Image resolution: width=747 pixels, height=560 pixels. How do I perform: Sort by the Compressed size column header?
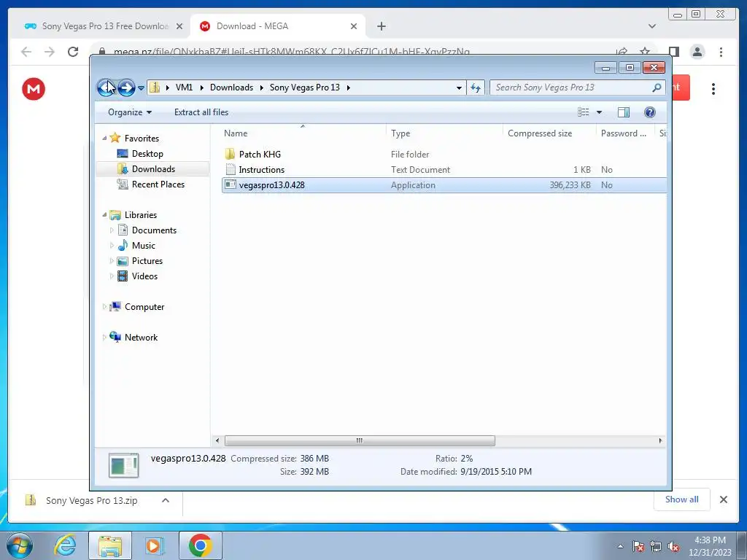pyautogui.click(x=549, y=133)
